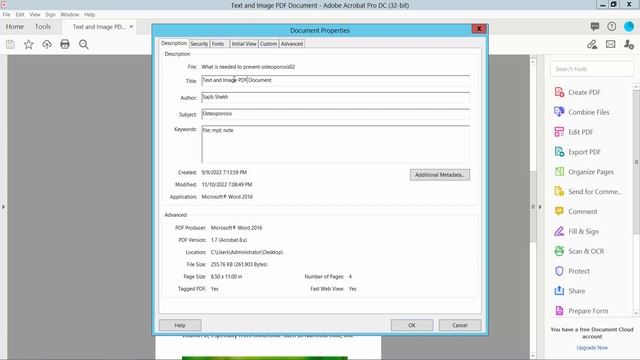Expand the left navigation pane arrow
This screenshot has width=640, height=360.
click(x=3, y=207)
